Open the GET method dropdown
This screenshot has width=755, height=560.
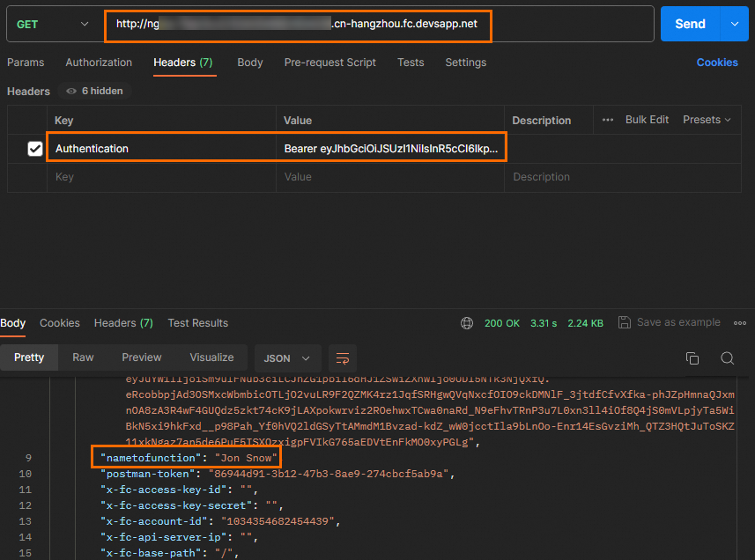tap(52, 25)
